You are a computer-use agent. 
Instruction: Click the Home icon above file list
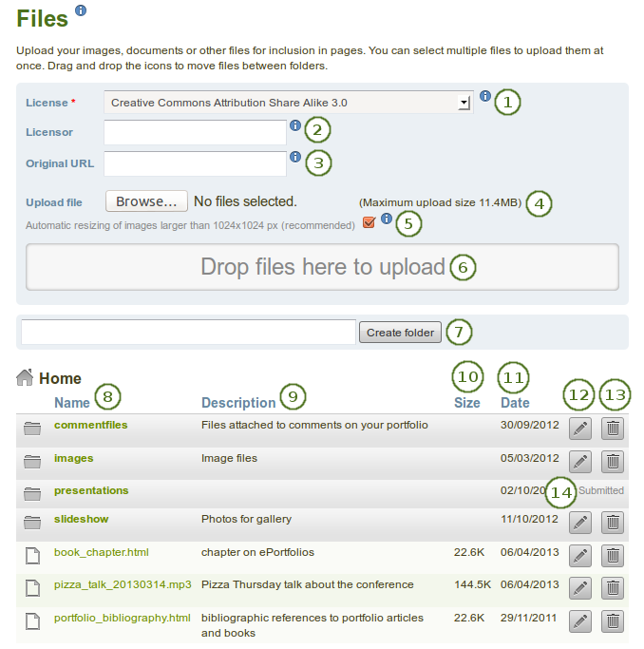(25, 378)
